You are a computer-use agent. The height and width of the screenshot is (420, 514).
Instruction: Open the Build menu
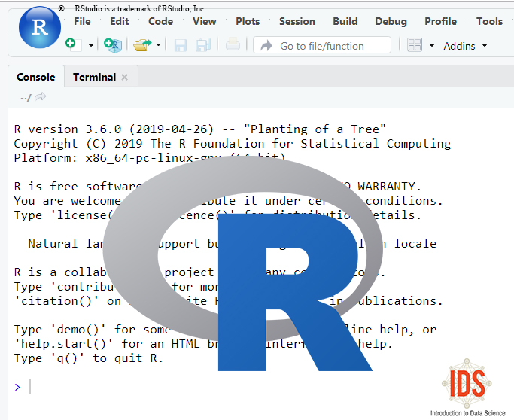tap(345, 21)
